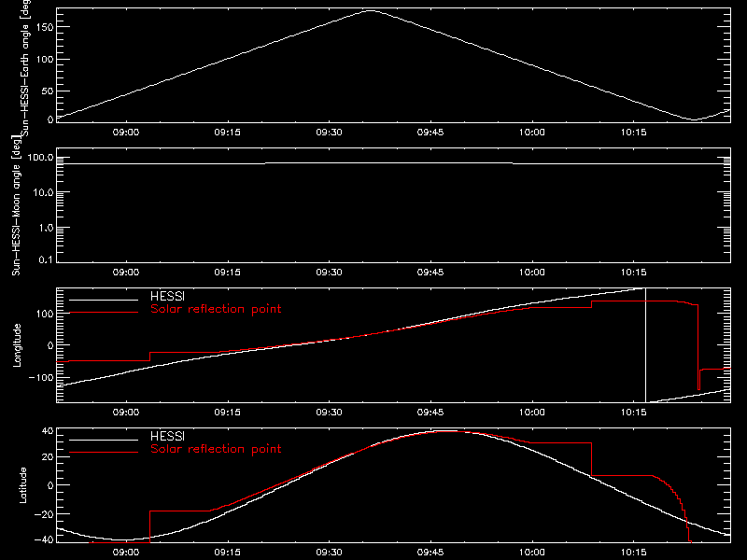Choose 10:00 label under Longitude plot
The height and width of the screenshot is (560, 747).
532,413
